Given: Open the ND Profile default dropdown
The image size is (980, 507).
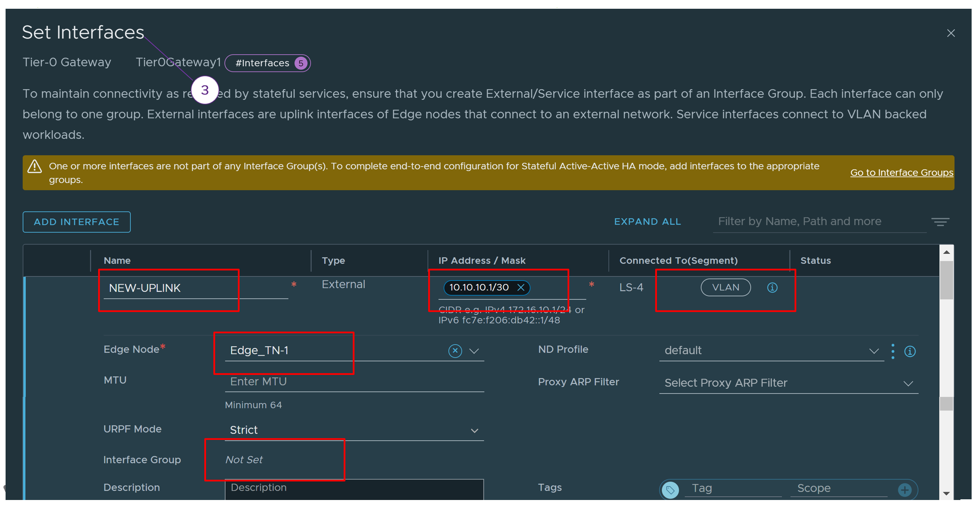Looking at the screenshot, I should point(873,351).
